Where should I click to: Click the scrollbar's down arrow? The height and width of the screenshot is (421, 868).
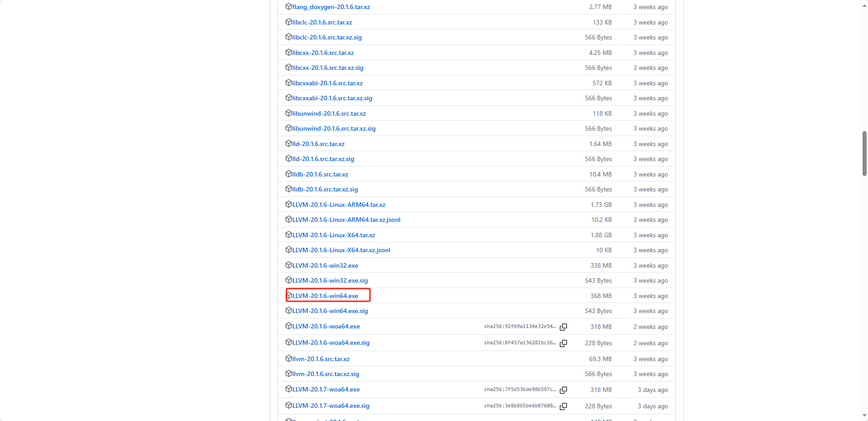864,415
